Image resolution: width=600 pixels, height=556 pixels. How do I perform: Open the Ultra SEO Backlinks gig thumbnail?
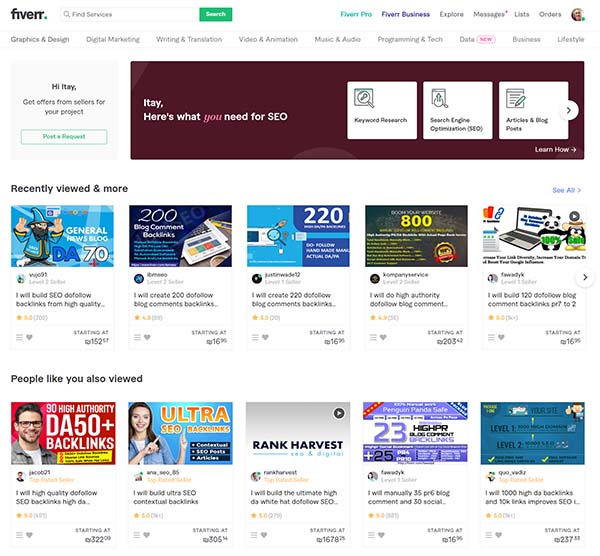(x=180, y=433)
